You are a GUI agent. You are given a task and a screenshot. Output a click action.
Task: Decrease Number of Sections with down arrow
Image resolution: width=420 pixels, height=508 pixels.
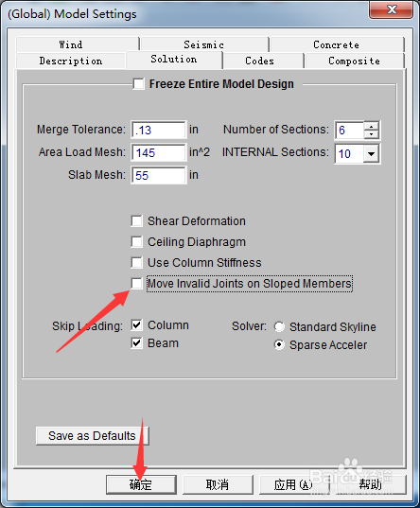tap(372, 134)
